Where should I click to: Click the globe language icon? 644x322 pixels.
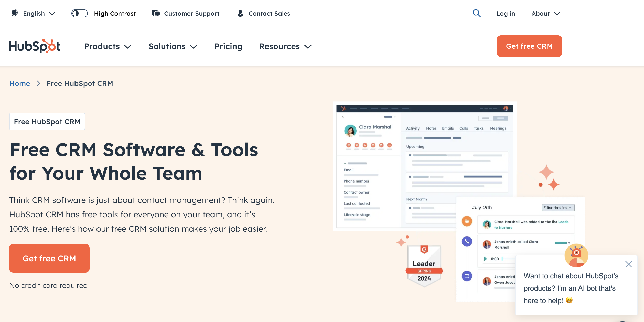click(x=15, y=13)
